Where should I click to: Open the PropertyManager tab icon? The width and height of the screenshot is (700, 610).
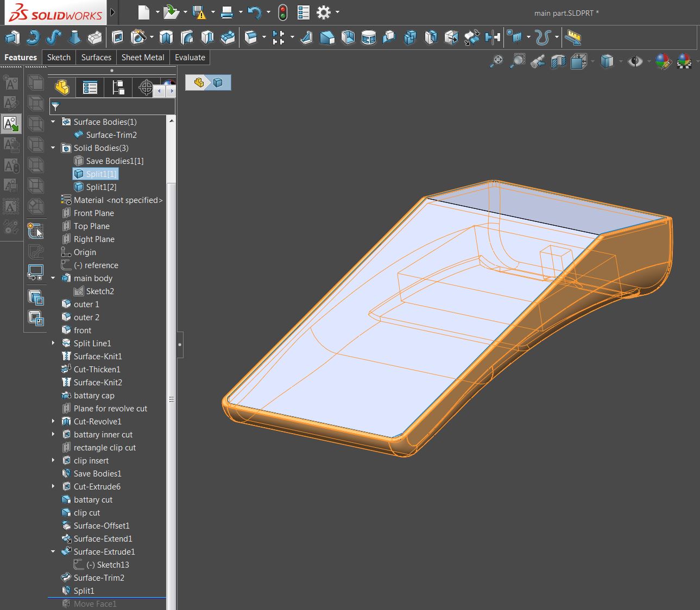pos(90,87)
